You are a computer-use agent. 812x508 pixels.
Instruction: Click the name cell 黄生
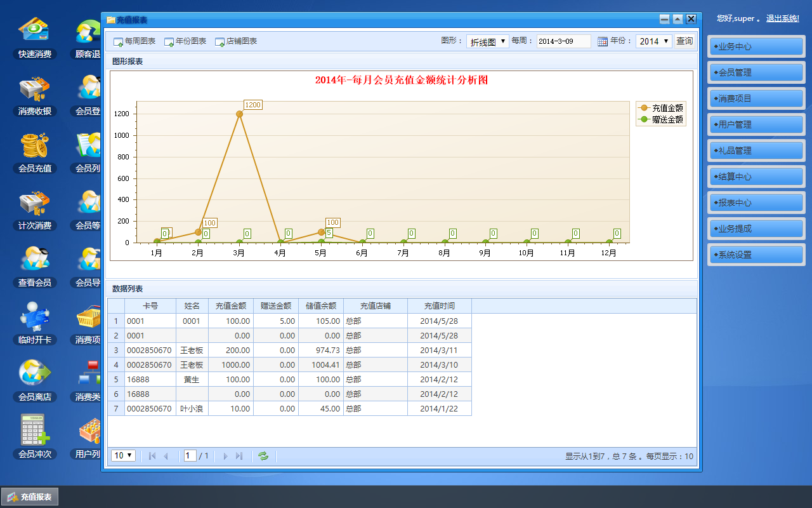(x=192, y=380)
